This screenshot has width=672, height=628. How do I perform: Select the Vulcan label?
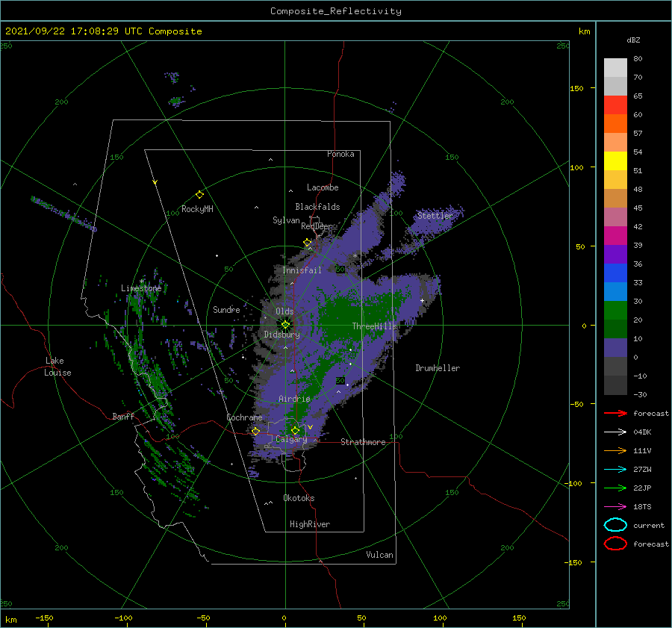coord(380,555)
